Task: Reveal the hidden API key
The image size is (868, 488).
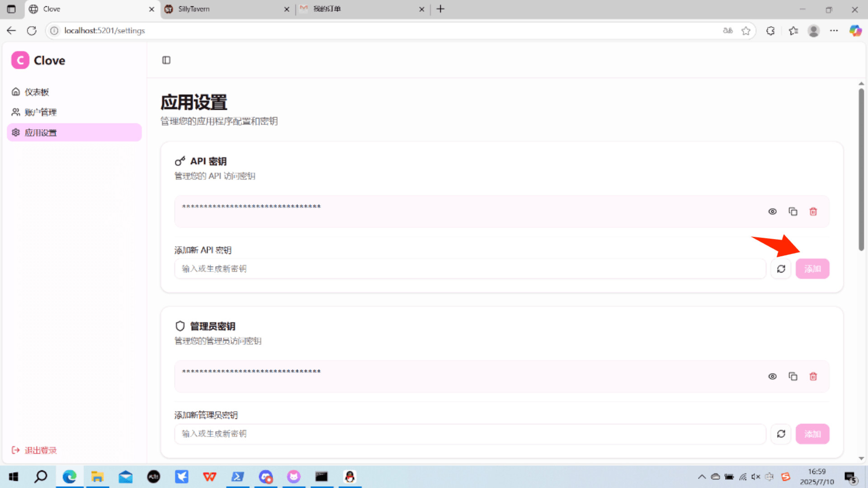Action: [772, 211]
